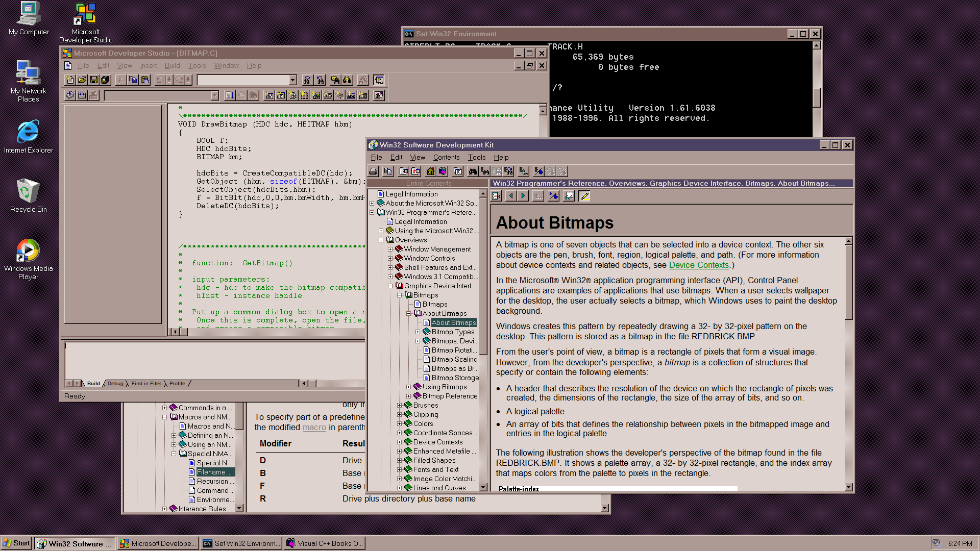
Task: Click the yellow pencil annotation icon
Action: point(584,196)
